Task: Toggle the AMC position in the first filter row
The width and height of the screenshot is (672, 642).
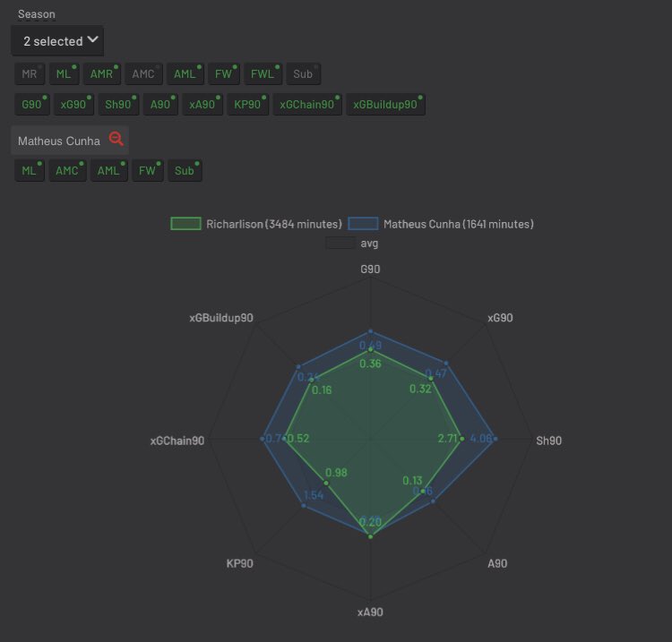Action: pyautogui.click(x=143, y=73)
